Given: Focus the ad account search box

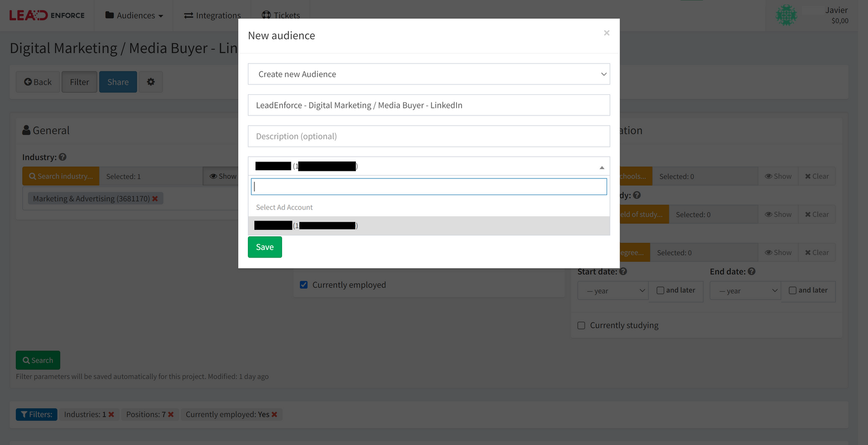Looking at the screenshot, I should [x=429, y=186].
